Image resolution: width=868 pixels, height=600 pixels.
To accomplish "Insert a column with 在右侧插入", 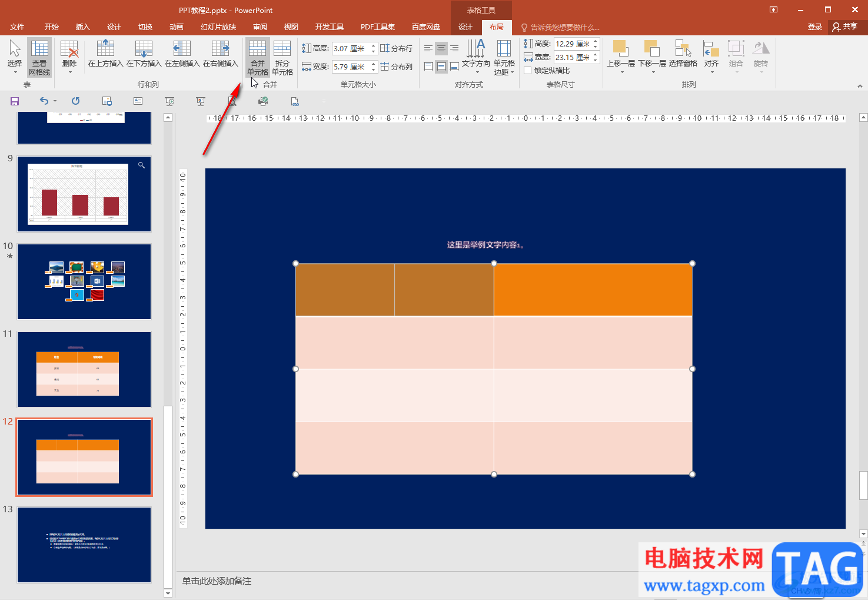I will click(220, 54).
